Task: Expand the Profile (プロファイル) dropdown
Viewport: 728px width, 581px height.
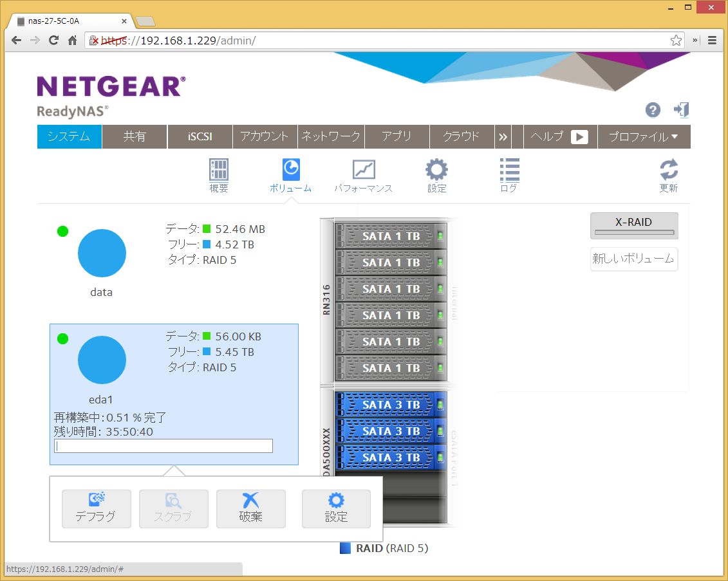Action: (644, 136)
